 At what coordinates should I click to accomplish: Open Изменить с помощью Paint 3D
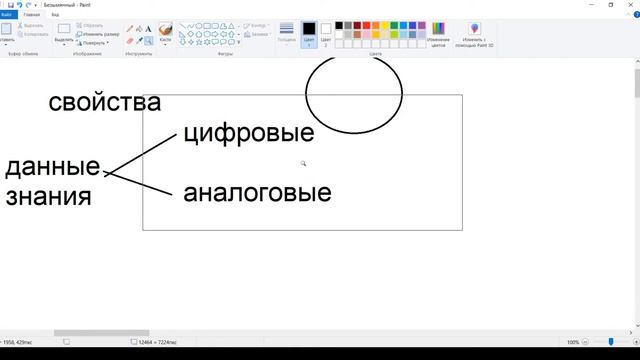[x=474, y=35]
